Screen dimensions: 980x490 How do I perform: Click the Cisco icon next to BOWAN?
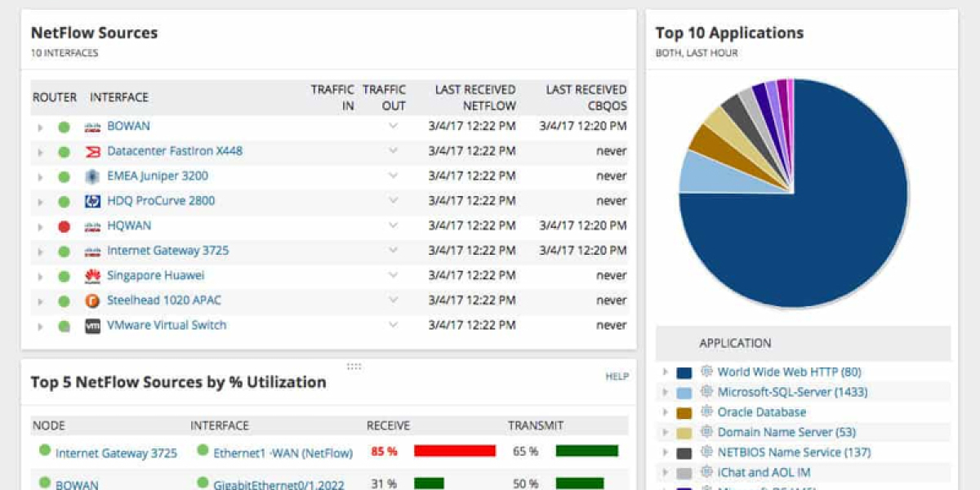[x=92, y=127]
